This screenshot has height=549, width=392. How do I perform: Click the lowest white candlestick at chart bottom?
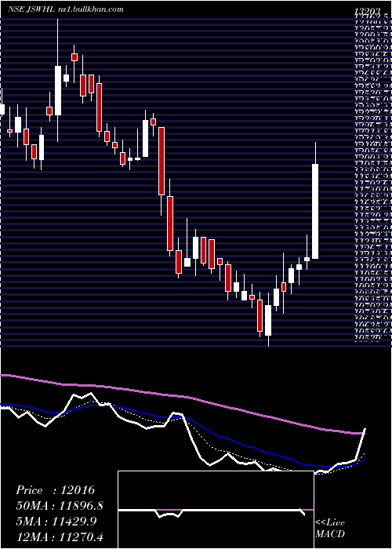268,320
